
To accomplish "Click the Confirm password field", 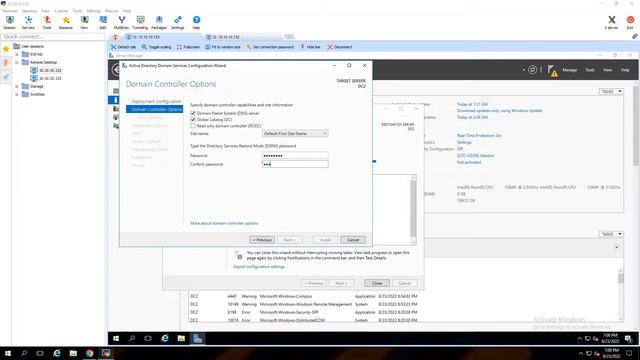I will (x=295, y=164).
